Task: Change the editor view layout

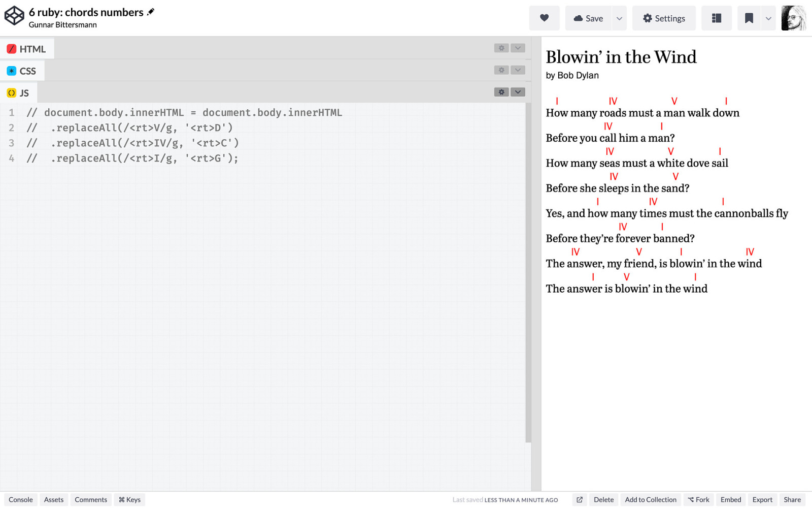Action: tap(717, 18)
